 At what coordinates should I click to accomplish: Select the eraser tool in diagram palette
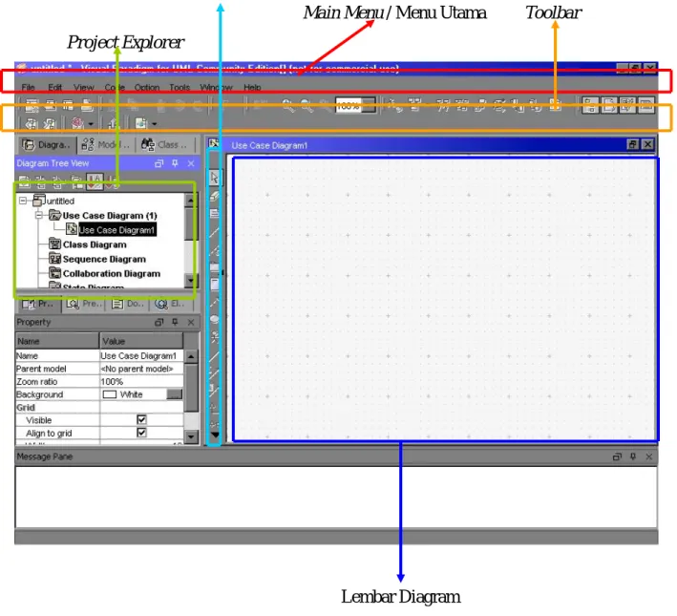coord(215,196)
